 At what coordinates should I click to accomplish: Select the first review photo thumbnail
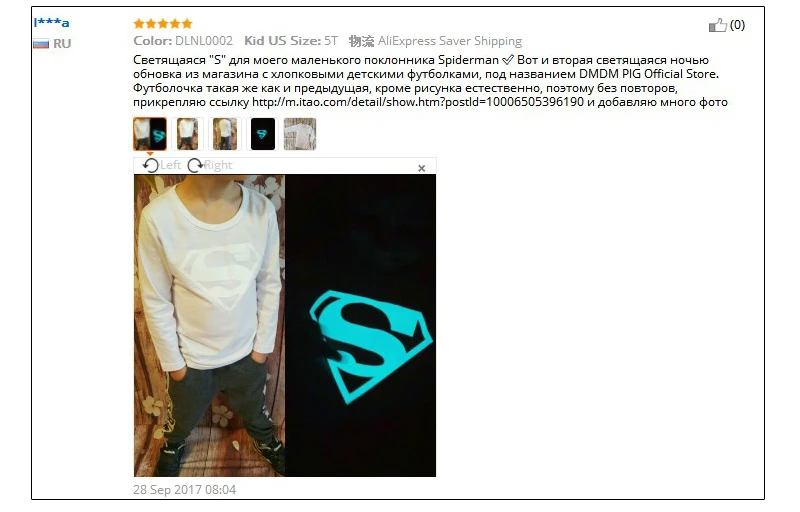(x=150, y=134)
